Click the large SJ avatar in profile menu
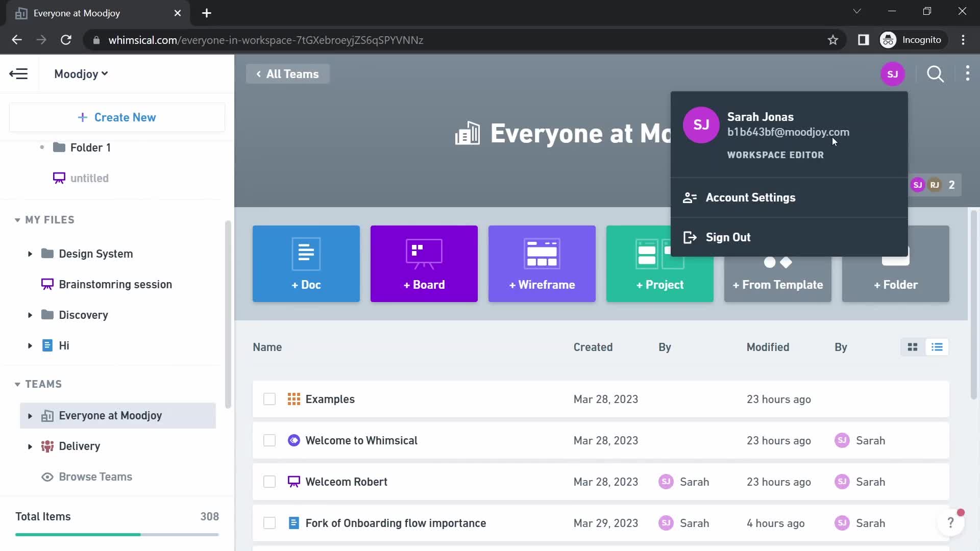Viewport: 980px width, 551px height. tap(701, 125)
